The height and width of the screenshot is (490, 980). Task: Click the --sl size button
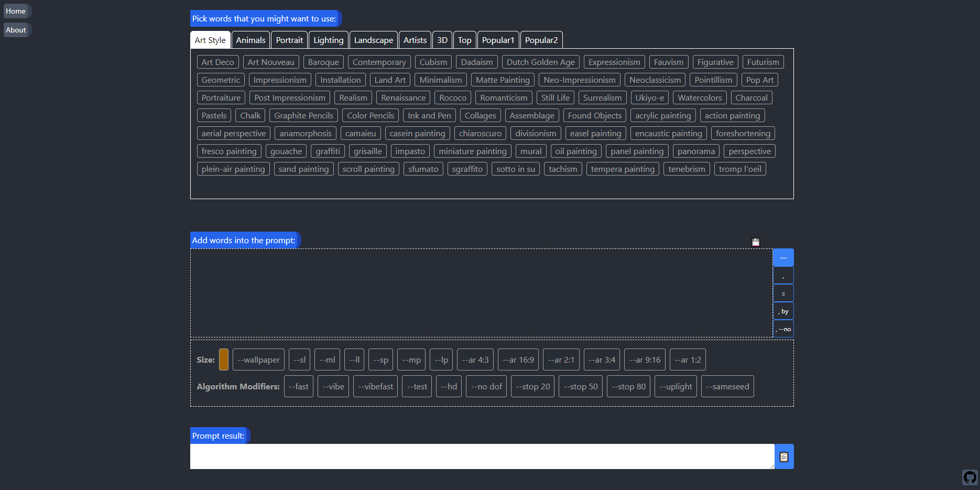(299, 360)
